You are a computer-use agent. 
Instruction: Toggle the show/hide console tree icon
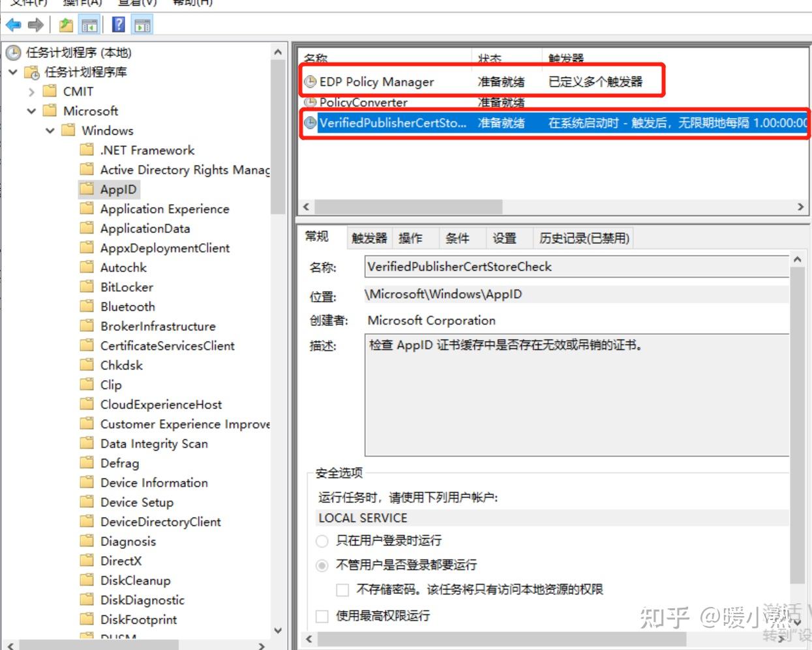[x=89, y=25]
